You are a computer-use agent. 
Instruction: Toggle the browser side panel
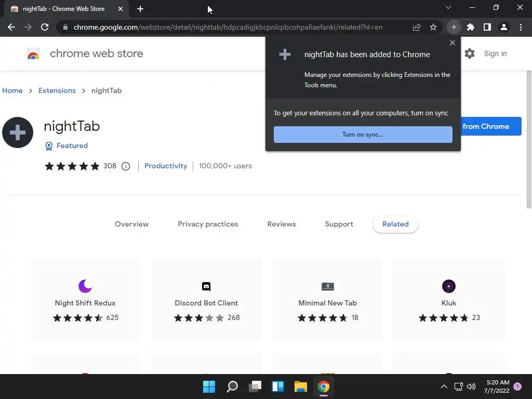(487, 27)
